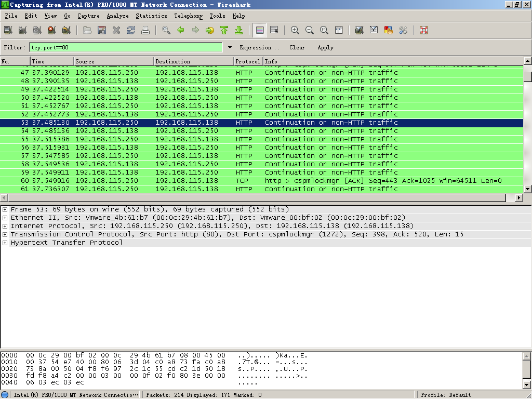Image resolution: width=532 pixels, height=399 pixels.
Task: Expand the Hypertext Transfer Protocol node
Action: pos(5,243)
